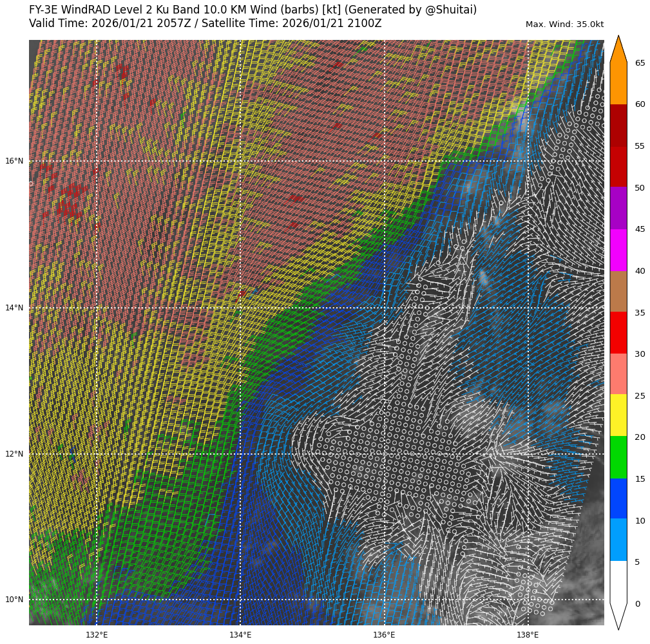Select the 138°E longitude axis label
The height and width of the screenshot is (644, 650).
528,635
